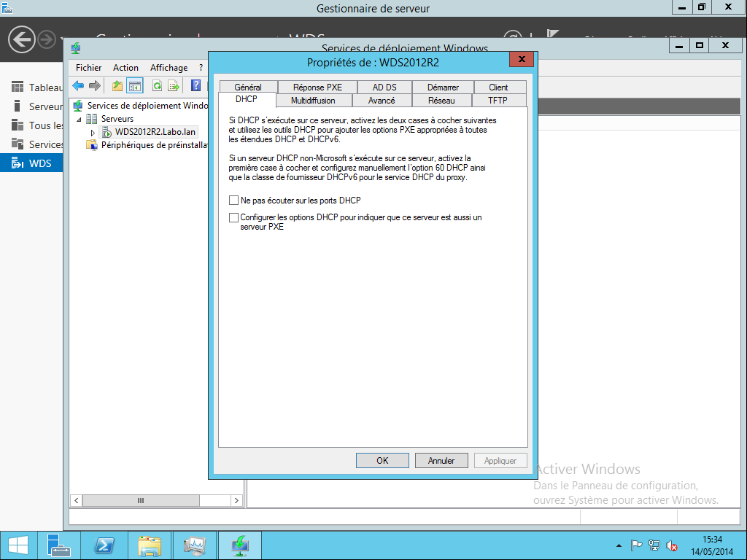This screenshot has height=560, width=747.
Task: Select Tous les serveurs in sidebar
Action: (x=31, y=125)
